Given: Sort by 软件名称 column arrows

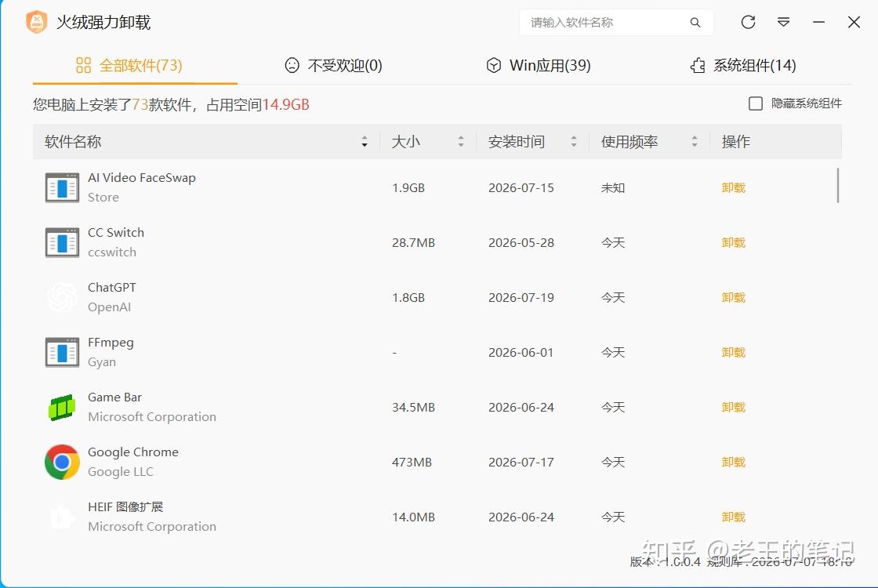Looking at the screenshot, I should 365,142.
